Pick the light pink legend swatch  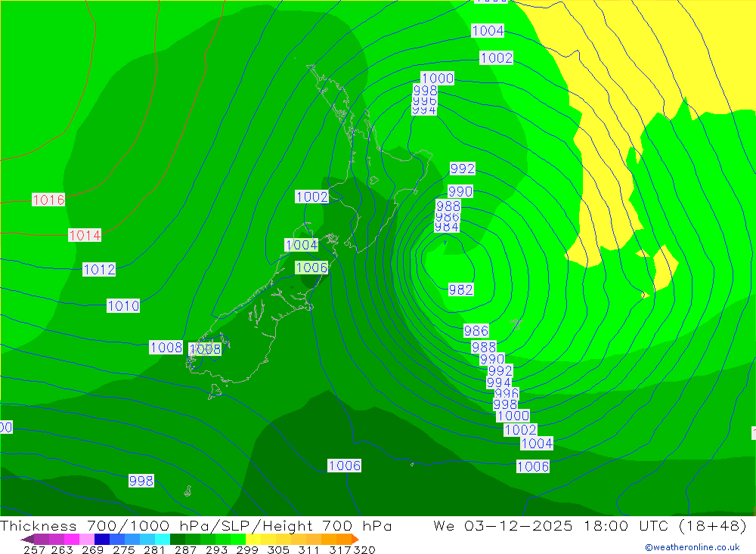click(x=85, y=539)
